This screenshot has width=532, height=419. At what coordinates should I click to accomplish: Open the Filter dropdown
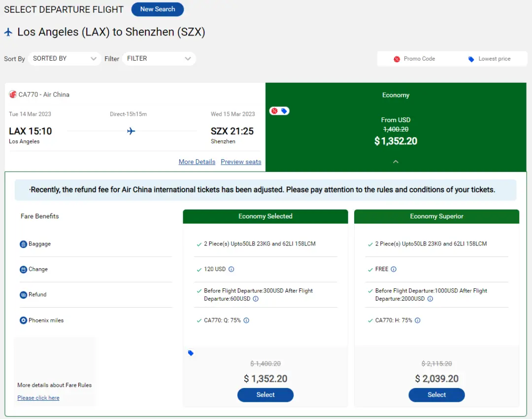tap(159, 59)
